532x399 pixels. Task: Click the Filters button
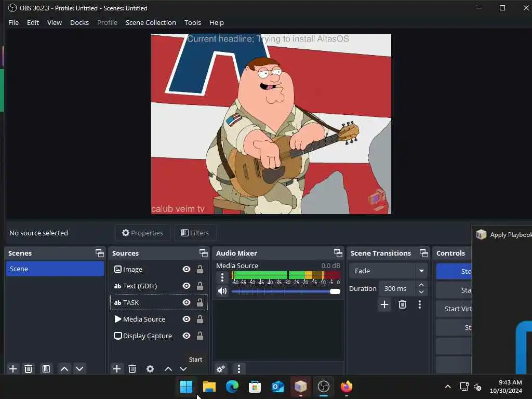195,233
